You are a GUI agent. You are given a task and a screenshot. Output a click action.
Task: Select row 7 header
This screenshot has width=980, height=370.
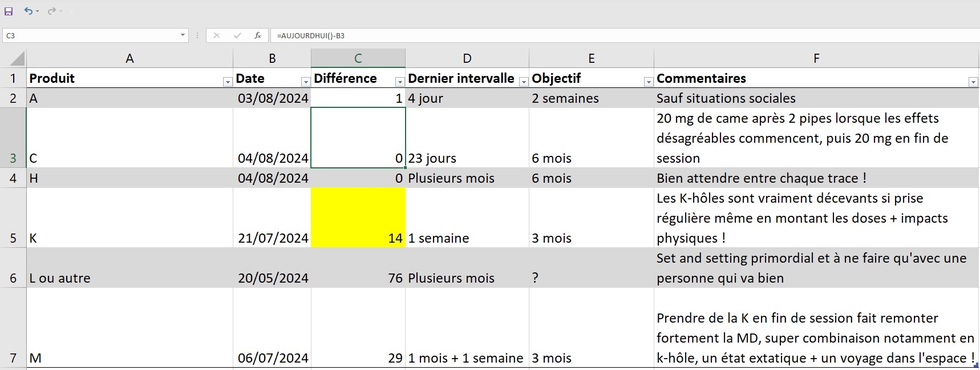[x=13, y=328]
